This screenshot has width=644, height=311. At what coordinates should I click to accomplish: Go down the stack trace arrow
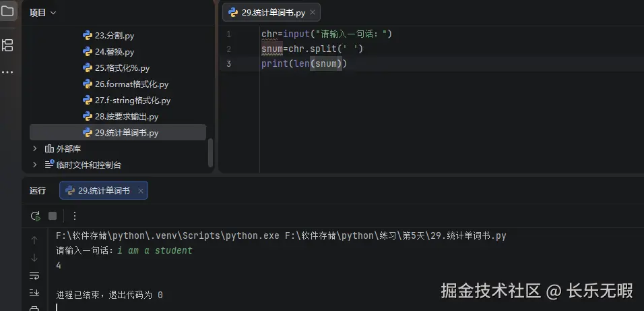click(x=34, y=258)
